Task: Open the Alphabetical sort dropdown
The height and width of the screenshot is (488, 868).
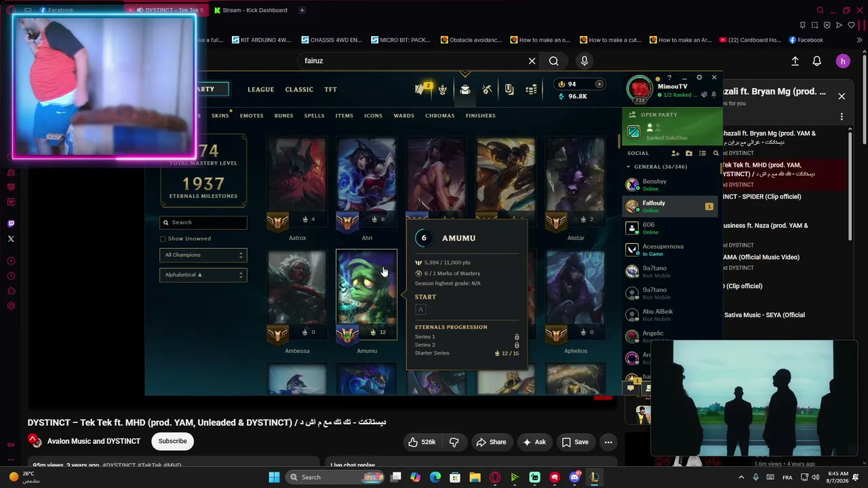Action: click(203, 274)
